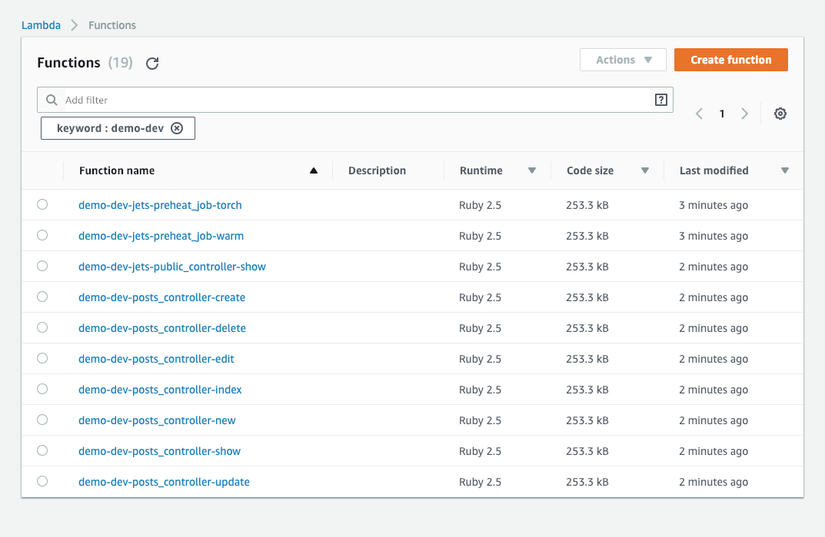Image resolution: width=825 pixels, height=537 pixels.
Task: Click the Create function button
Action: (x=730, y=60)
